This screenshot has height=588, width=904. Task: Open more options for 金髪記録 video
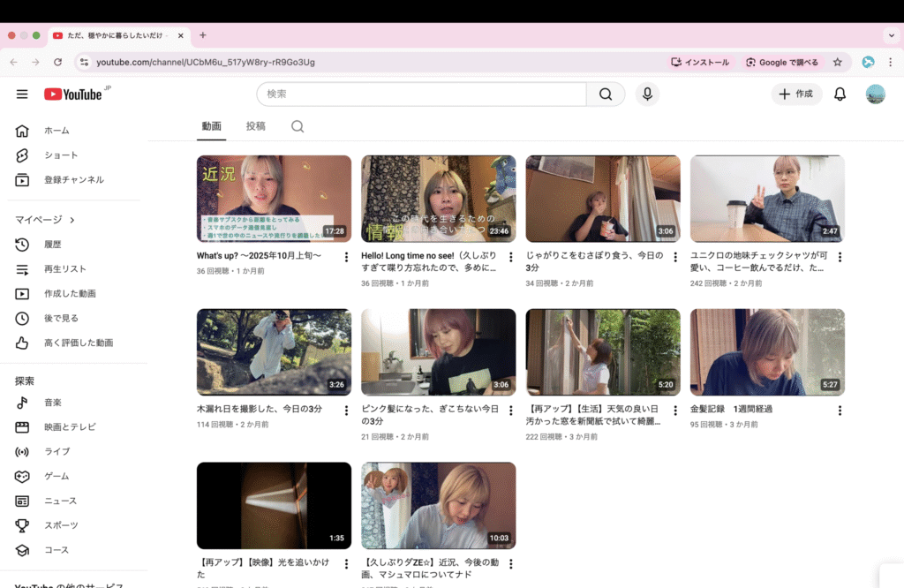click(x=840, y=411)
